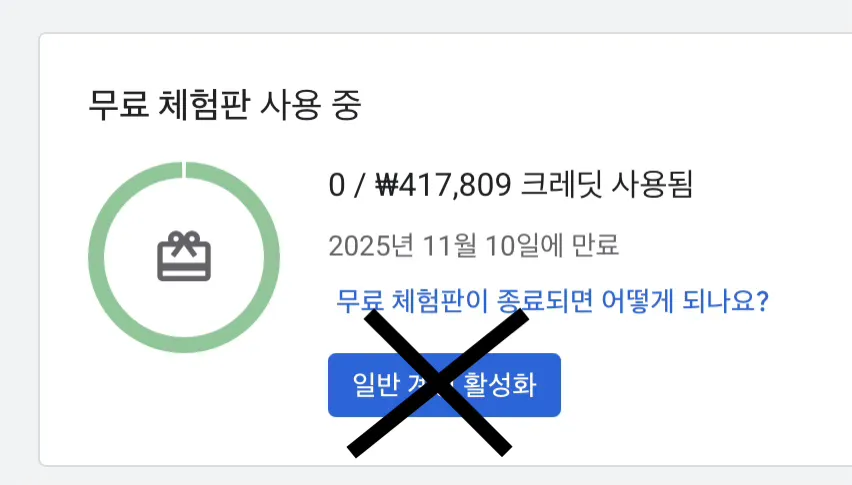Click the black X mark drawn over the button
This screenshot has height=485, width=852.
pos(438,383)
